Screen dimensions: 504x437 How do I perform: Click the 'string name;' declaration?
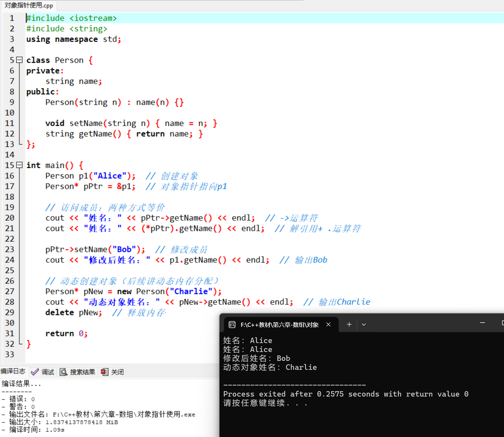[74, 81]
